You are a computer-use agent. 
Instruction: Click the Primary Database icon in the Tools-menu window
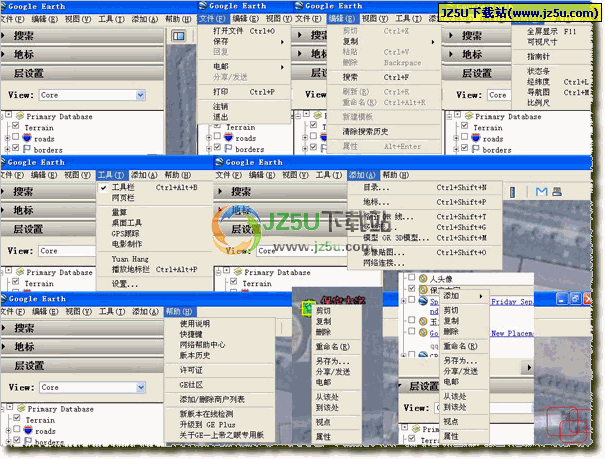tap(20, 272)
